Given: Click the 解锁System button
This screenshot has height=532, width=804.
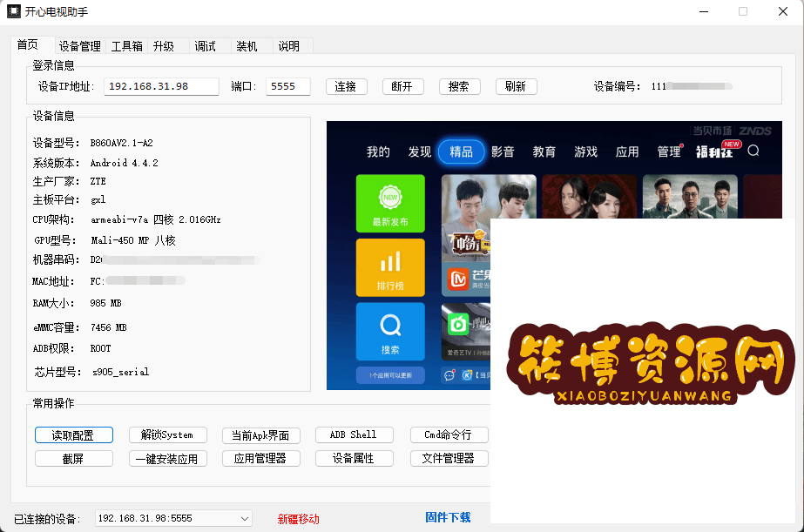Looking at the screenshot, I should coord(167,434).
